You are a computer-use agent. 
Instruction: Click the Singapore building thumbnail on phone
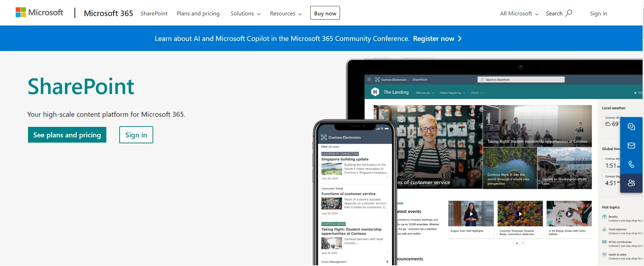pyautogui.click(x=332, y=169)
